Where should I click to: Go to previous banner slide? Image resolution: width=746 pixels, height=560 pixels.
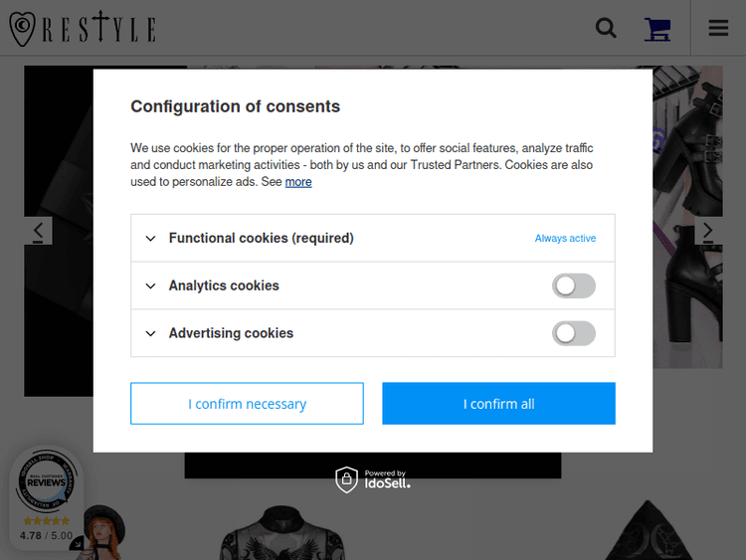[x=38, y=231]
